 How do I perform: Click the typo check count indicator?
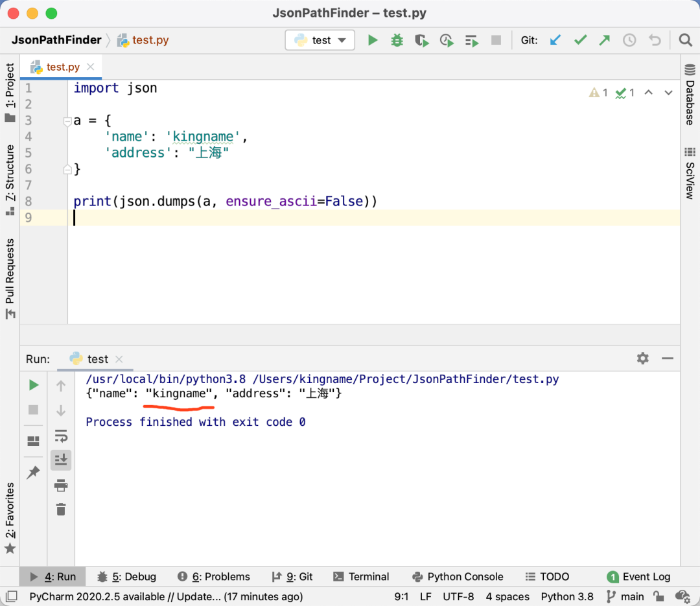click(625, 93)
